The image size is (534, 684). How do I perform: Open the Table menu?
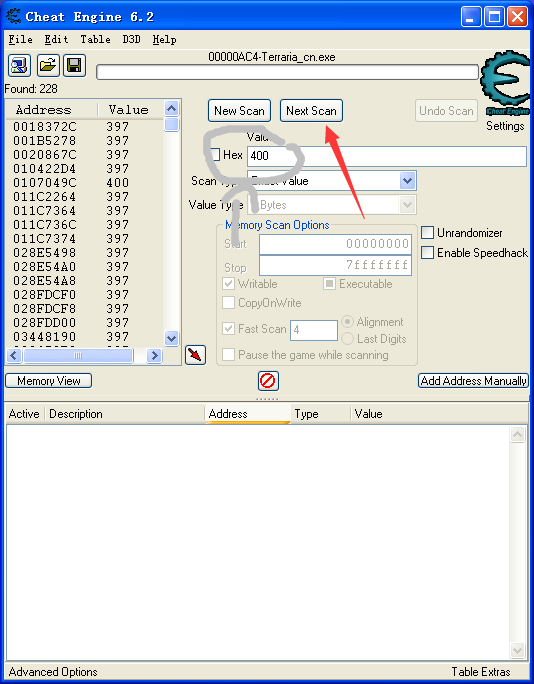[x=96, y=39]
